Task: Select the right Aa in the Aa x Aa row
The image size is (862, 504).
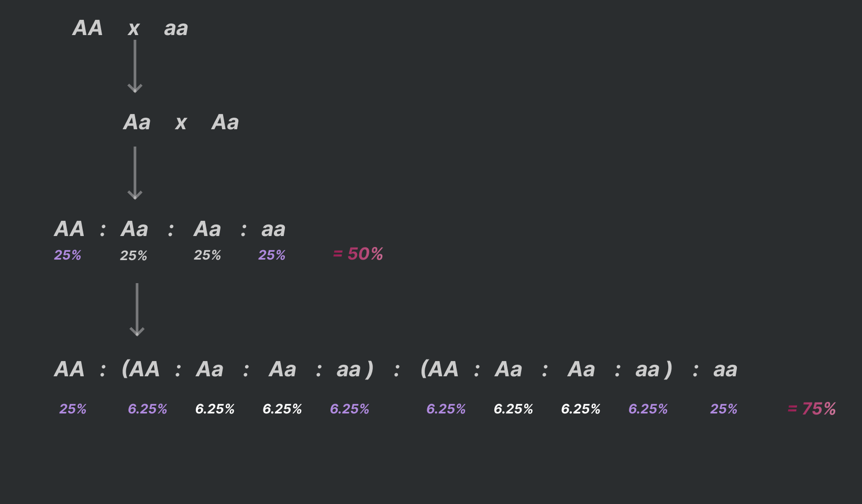Action: tap(225, 122)
